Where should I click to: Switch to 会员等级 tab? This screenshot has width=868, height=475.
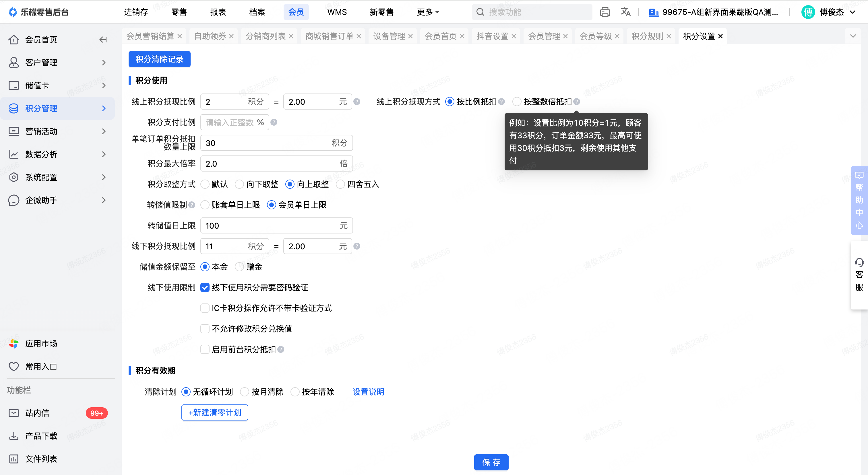595,36
